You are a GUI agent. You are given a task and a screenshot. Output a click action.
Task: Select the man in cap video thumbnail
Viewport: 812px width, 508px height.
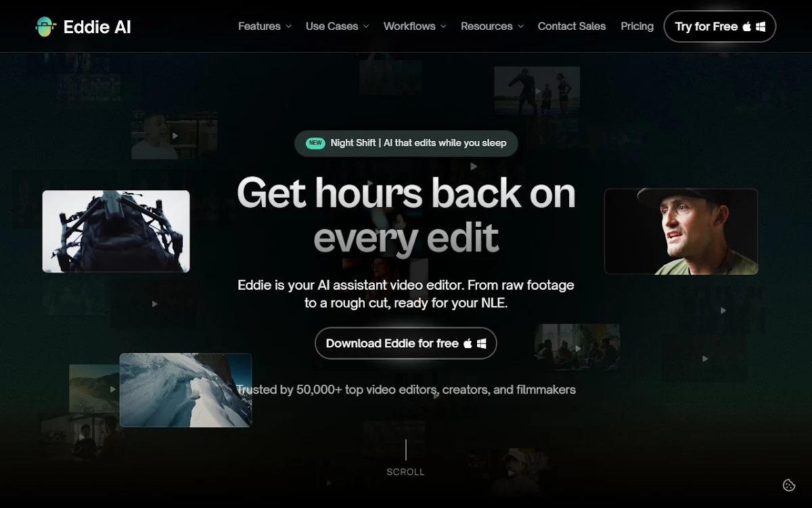681,232
